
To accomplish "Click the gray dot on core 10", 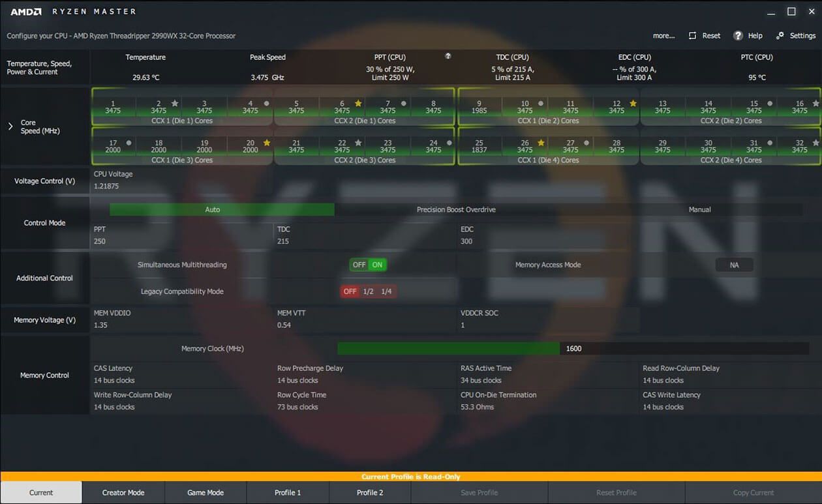I will [541, 103].
